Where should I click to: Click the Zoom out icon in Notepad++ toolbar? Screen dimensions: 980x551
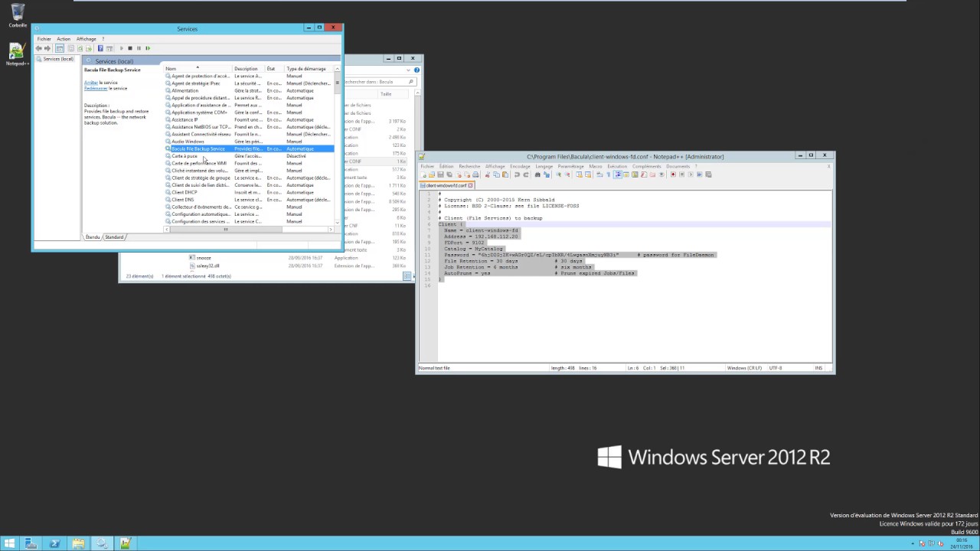click(567, 174)
